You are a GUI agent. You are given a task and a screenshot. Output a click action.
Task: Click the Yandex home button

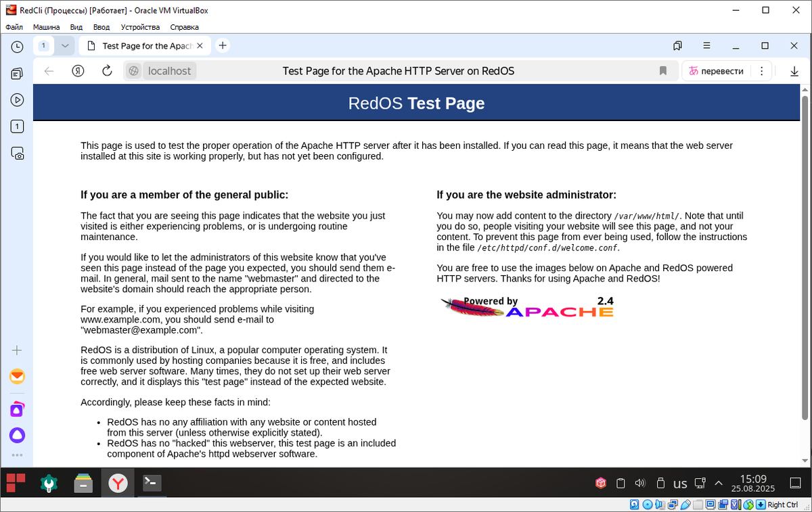coord(78,71)
